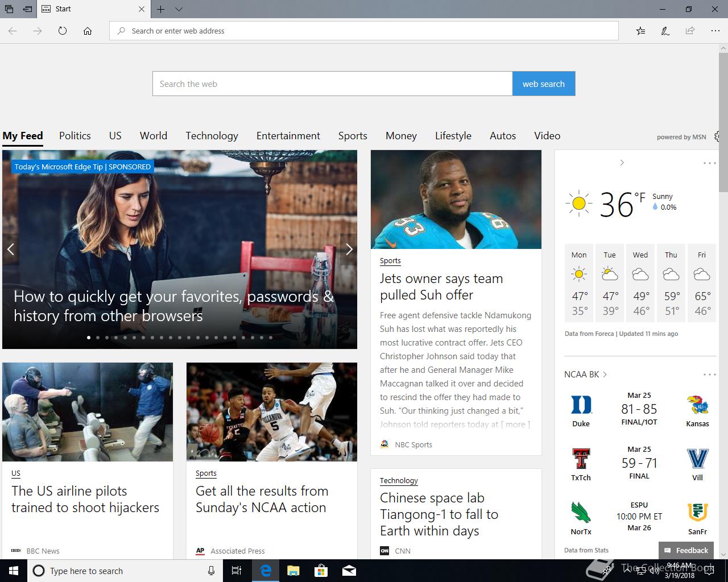Open File Explorer from taskbar

(293, 571)
